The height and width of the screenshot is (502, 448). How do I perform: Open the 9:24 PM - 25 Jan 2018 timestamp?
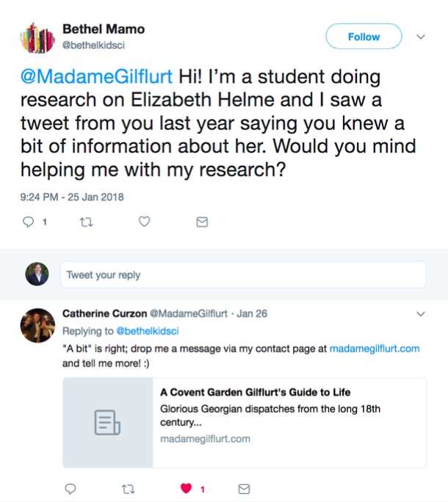71,197
